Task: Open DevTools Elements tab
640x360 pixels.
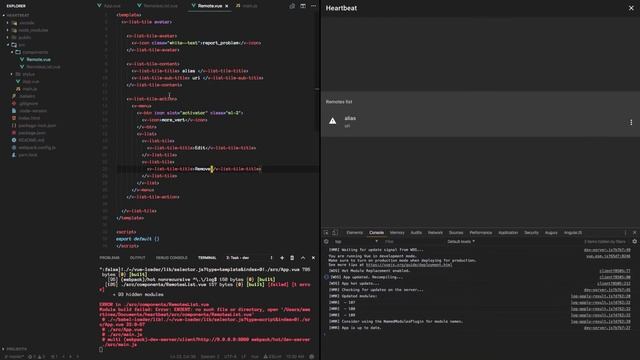Action: pos(354,233)
